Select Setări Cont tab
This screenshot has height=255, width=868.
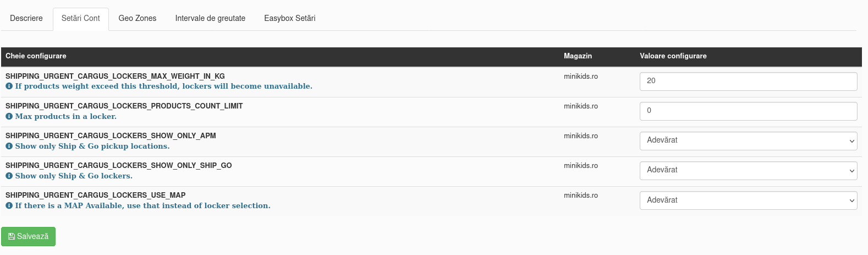click(x=81, y=19)
